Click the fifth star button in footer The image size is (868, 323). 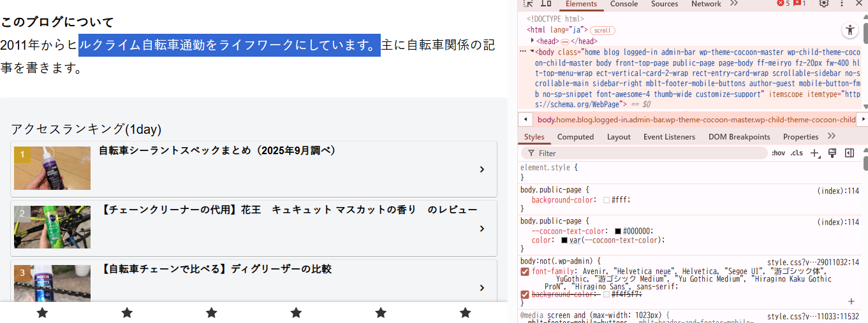tap(381, 313)
